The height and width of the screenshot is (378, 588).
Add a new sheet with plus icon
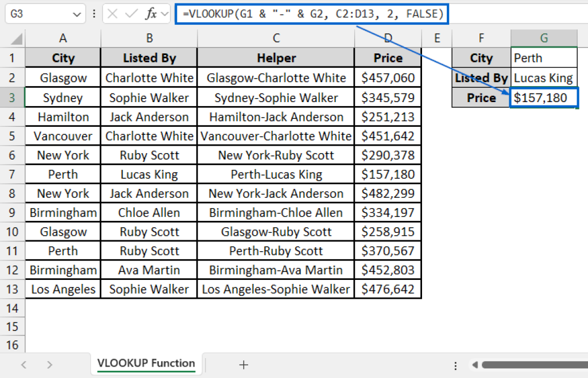coord(243,364)
